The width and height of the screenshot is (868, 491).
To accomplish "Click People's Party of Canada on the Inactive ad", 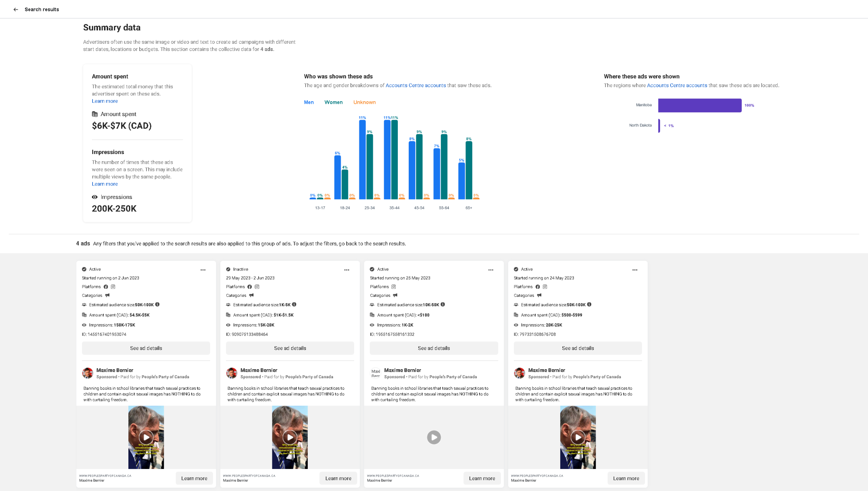I will pos(309,377).
